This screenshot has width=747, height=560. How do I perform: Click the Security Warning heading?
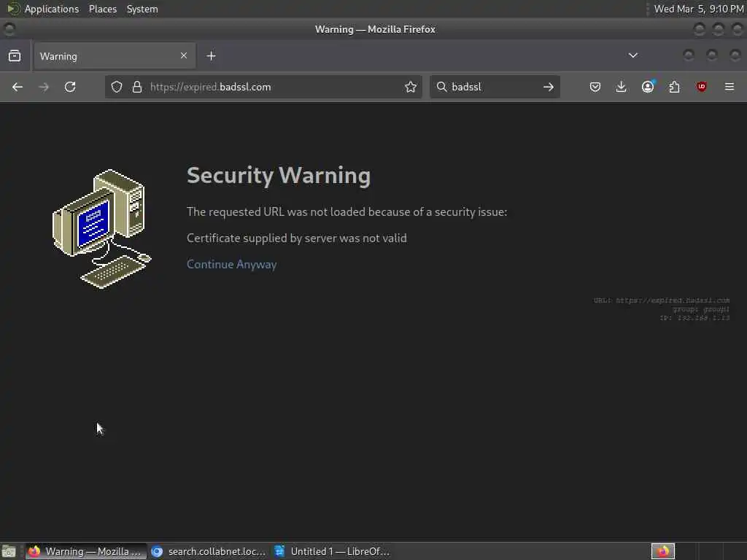click(279, 175)
